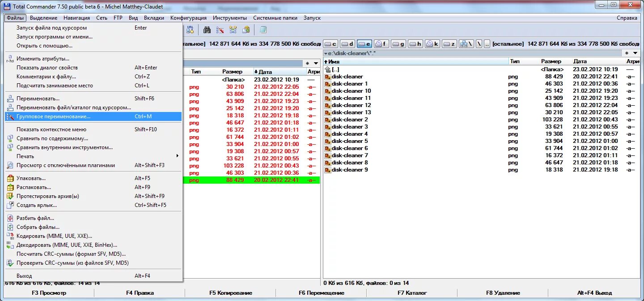Click F5 Копирование button

(x=230, y=293)
